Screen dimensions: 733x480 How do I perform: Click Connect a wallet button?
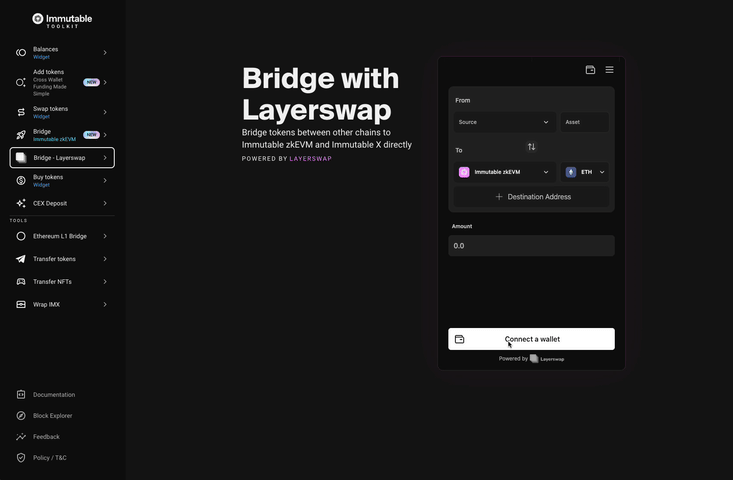point(532,339)
